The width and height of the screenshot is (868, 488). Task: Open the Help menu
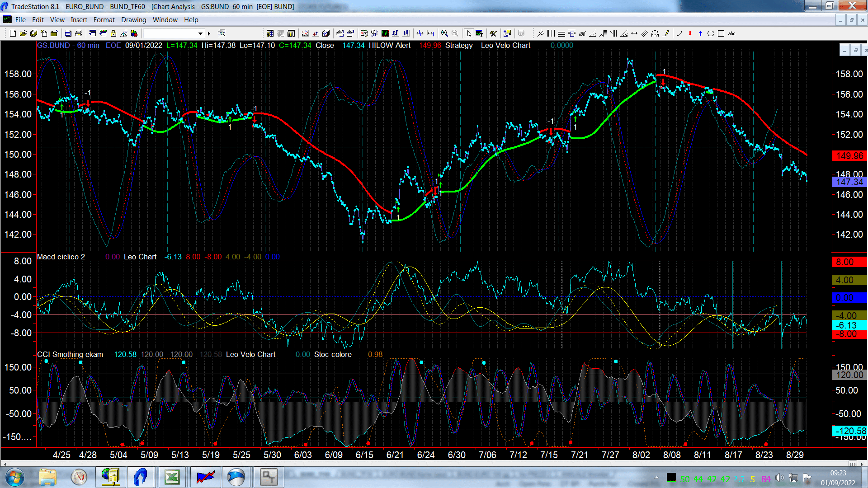(191, 20)
